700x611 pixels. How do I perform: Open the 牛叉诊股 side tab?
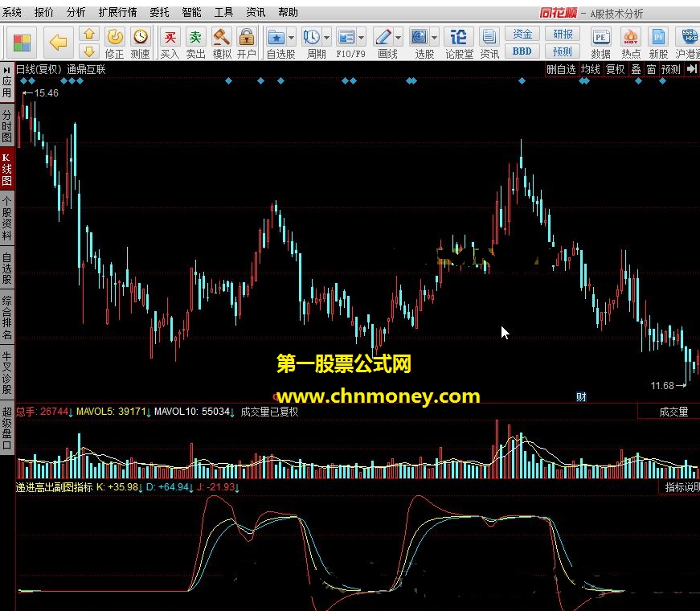pos(6,372)
